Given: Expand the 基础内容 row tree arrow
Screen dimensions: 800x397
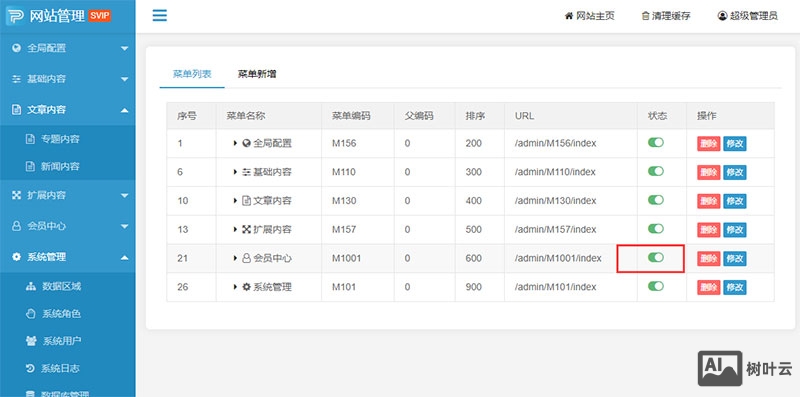Looking at the screenshot, I should pos(235,172).
